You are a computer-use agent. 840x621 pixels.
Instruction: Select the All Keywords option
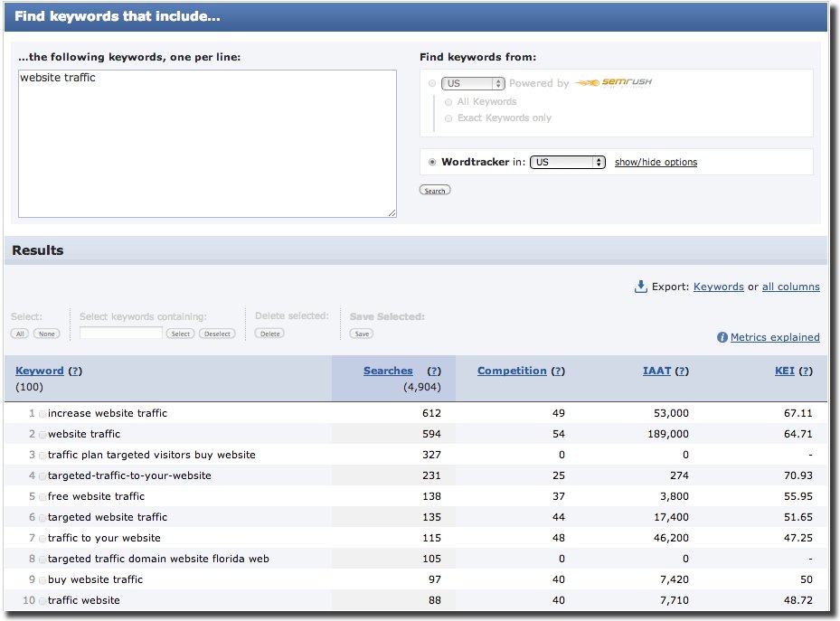(448, 101)
